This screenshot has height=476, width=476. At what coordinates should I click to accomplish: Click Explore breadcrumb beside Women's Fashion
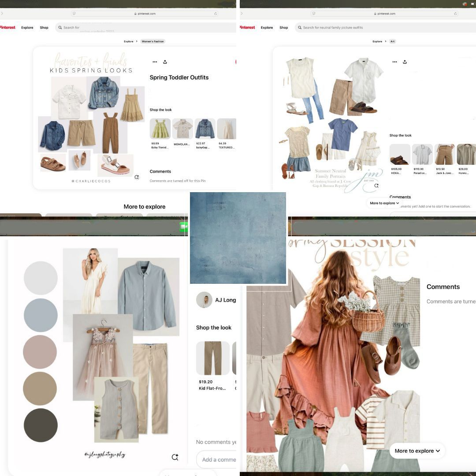pos(128,41)
